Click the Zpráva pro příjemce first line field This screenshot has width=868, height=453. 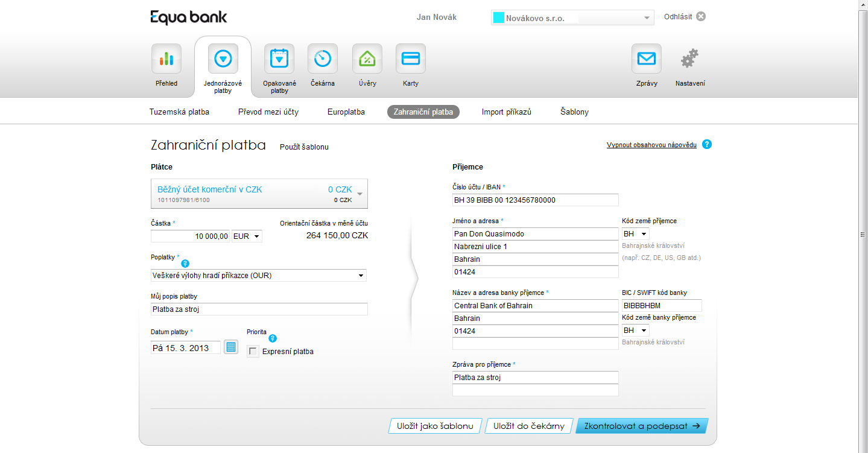point(536,378)
